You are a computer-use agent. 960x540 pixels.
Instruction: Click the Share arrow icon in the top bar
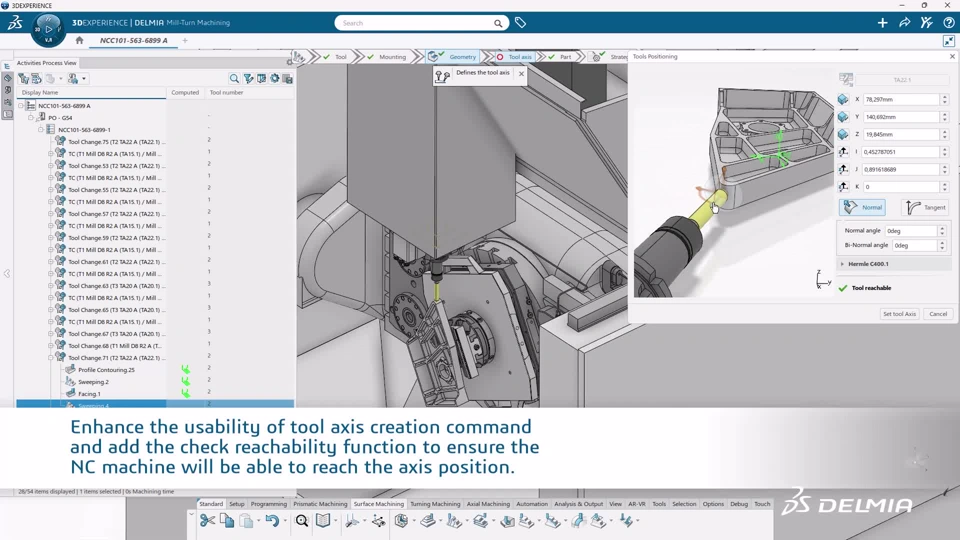[x=904, y=23]
